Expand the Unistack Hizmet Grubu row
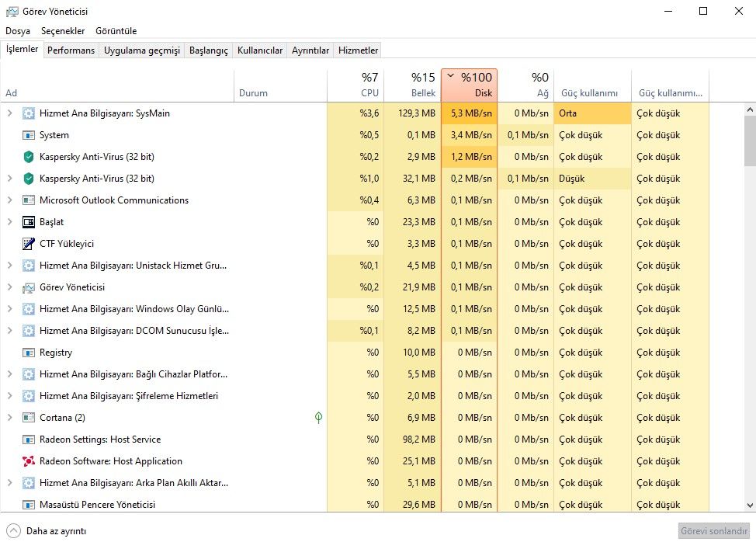Screen dimensions: 756x549 [9, 266]
